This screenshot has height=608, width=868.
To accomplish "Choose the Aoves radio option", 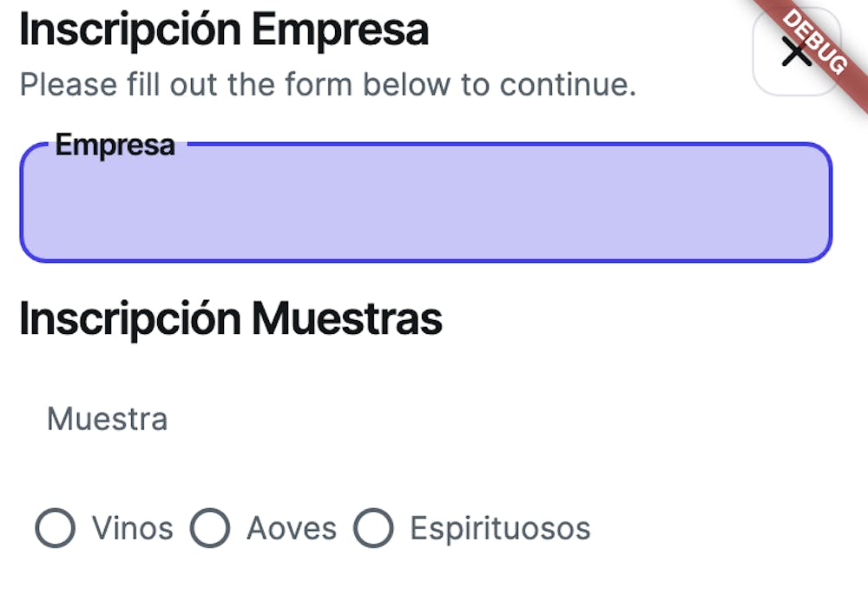I will point(210,528).
